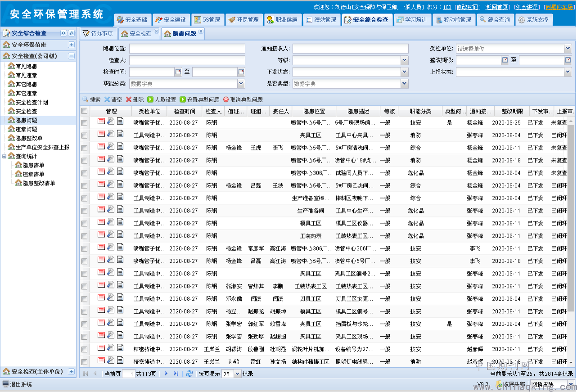577x392 pixels.
Task: Click the 例会讲评 link
Action: tap(527, 7)
